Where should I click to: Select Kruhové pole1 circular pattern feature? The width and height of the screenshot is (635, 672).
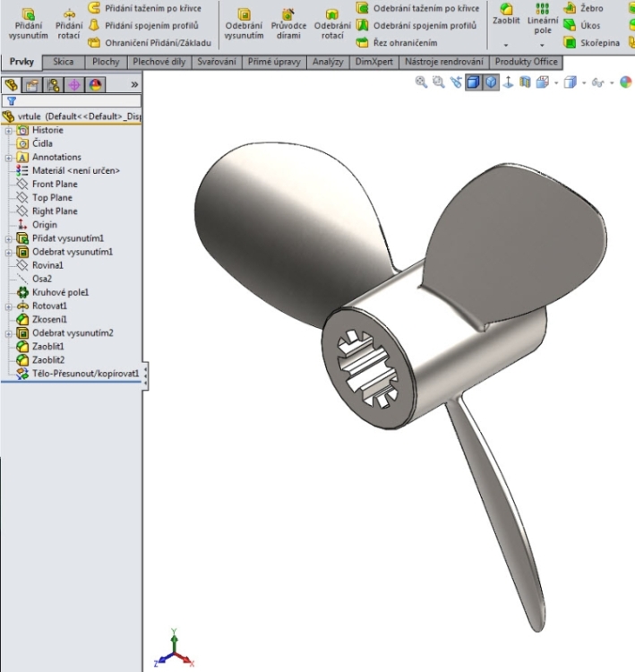click(x=53, y=292)
